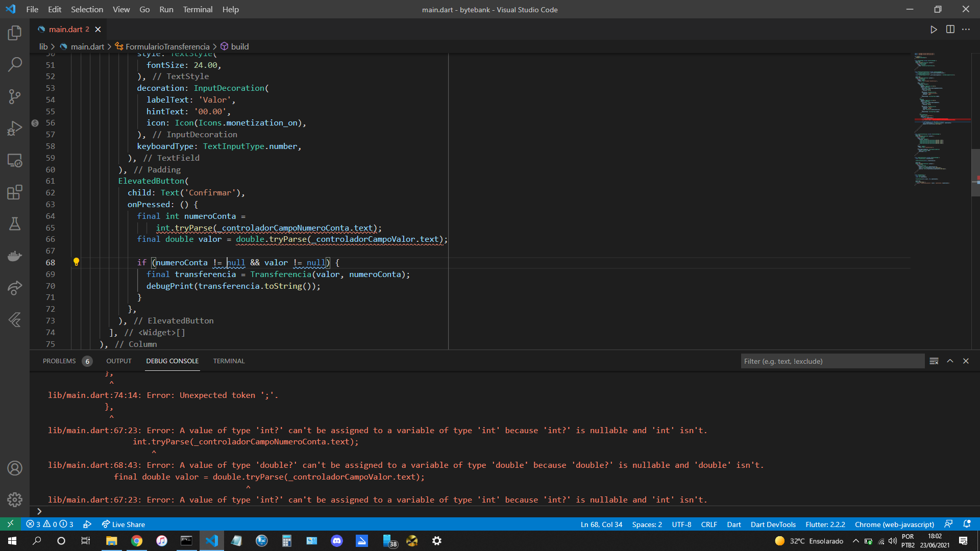The height and width of the screenshot is (551, 980).
Task: Open File Explorer from the taskbar
Action: 111,541
